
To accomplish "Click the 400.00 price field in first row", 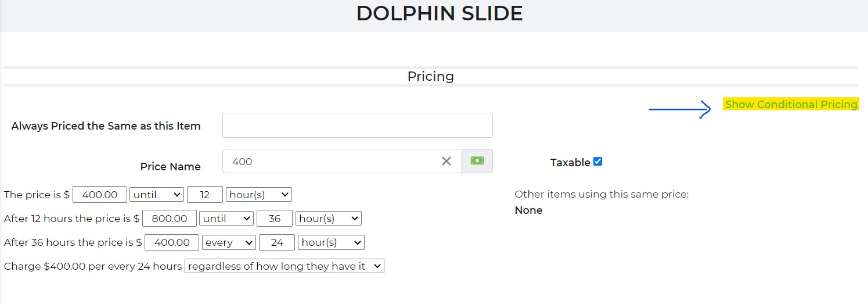I will [100, 195].
